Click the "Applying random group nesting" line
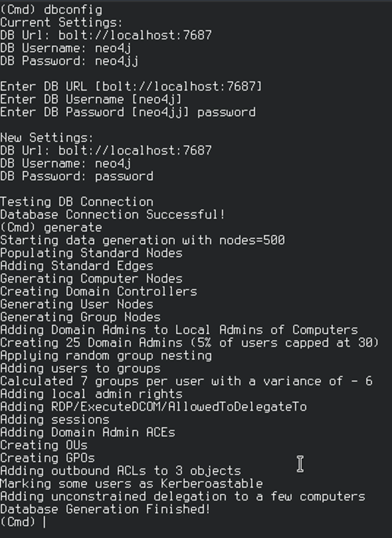 pos(106,355)
